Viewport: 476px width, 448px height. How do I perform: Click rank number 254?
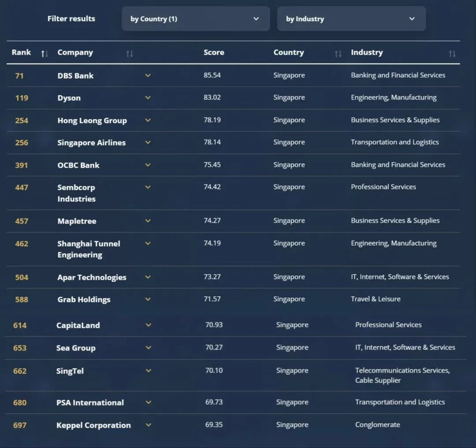click(x=22, y=120)
